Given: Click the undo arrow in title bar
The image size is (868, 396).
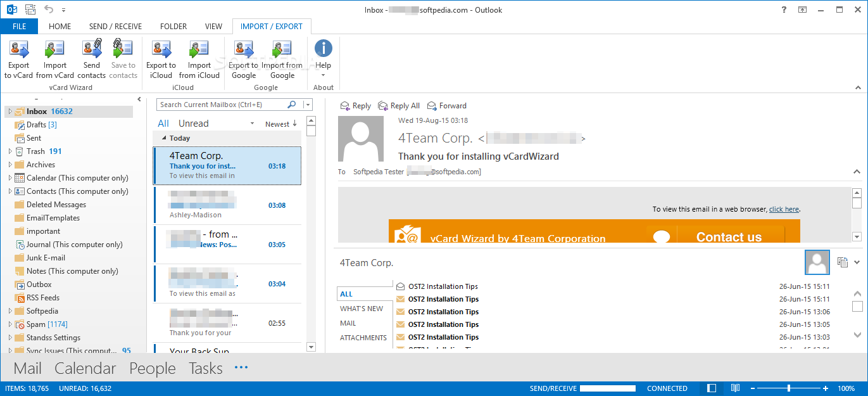Looking at the screenshot, I should (49, 10).
